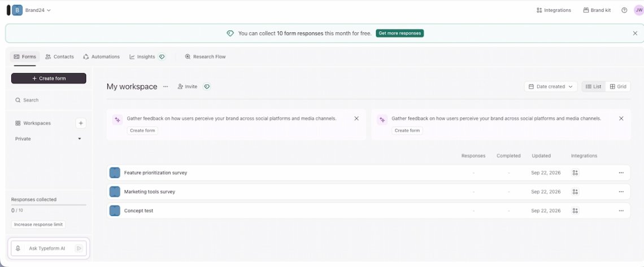
Task: Open integrations icon for Concept test
Action: [575, 210]
